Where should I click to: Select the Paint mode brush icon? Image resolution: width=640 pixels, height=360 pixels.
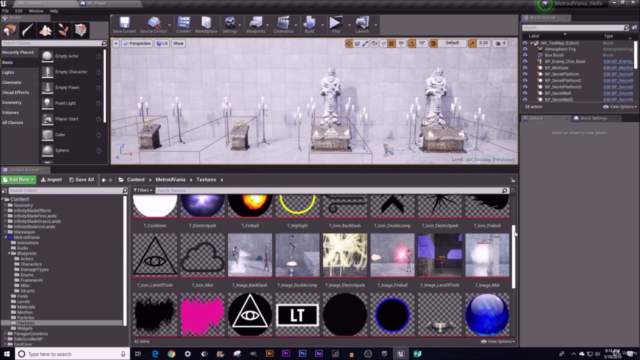(x=28, y=30)
